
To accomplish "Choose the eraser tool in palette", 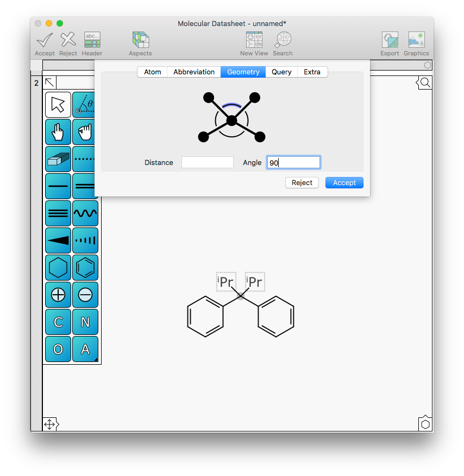I will click(58, 159).
